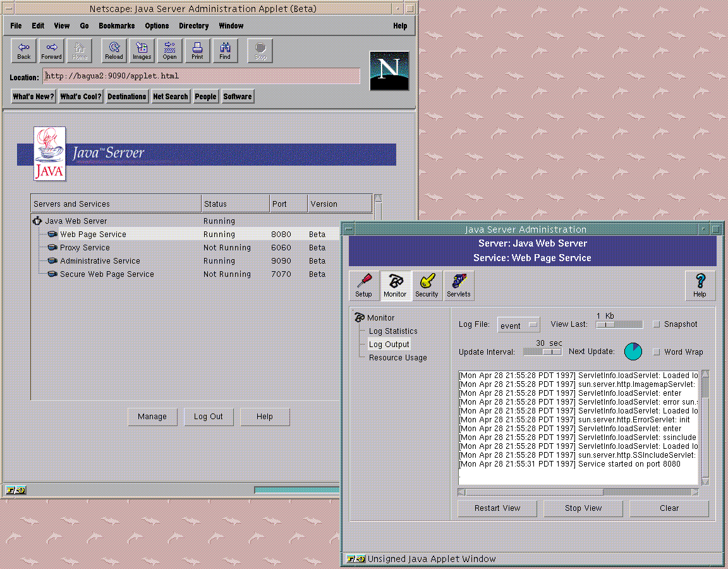Image resolution: width=728 pixels, height=569 pixels.
Task: Click the log output horizontal scrollbar
Action: coord(578,493)
